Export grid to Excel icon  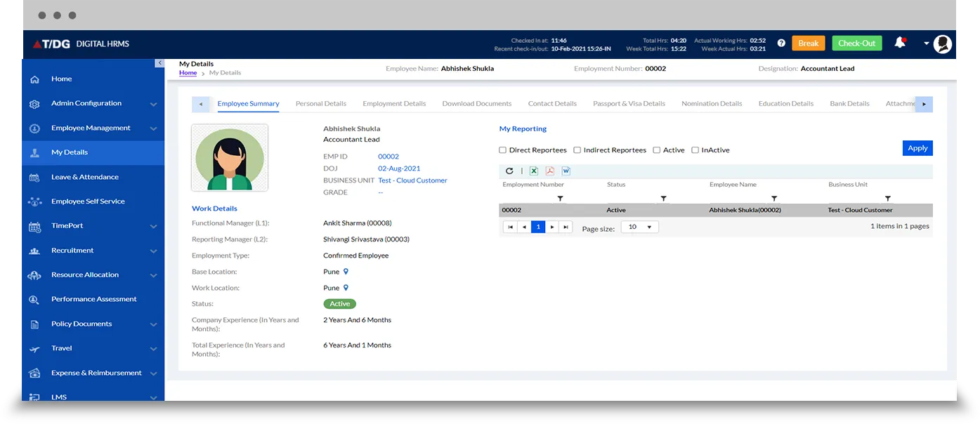(534, 171)
